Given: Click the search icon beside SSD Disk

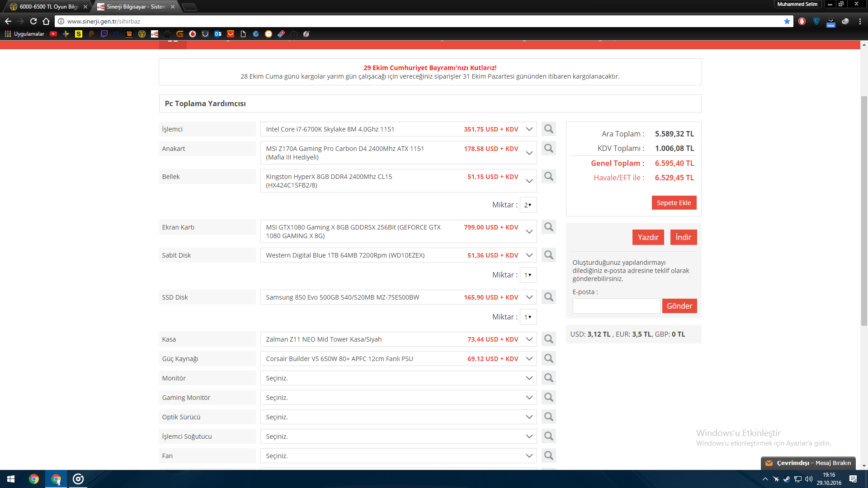Looking at the screenshot, I should tap(548, 297).
